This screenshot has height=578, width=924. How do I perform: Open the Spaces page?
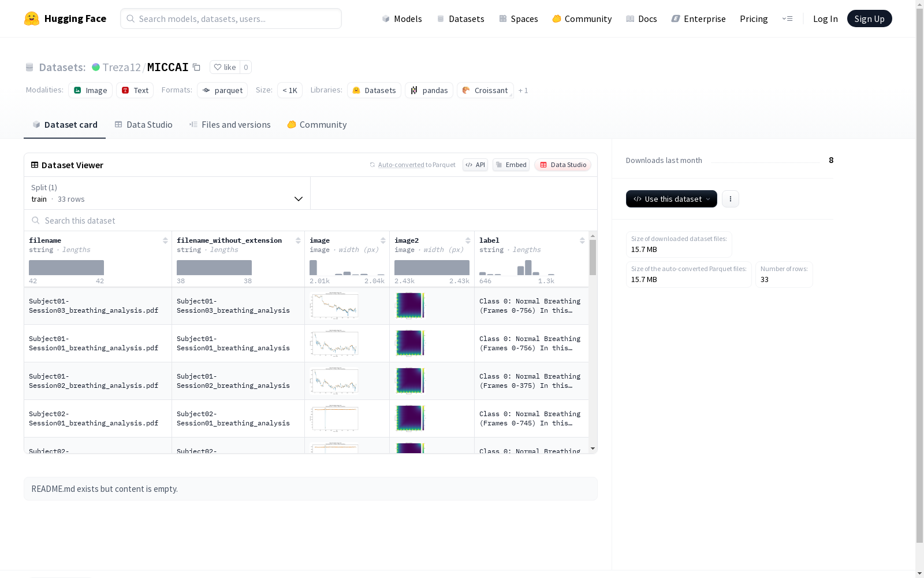(x=519, y=18)
